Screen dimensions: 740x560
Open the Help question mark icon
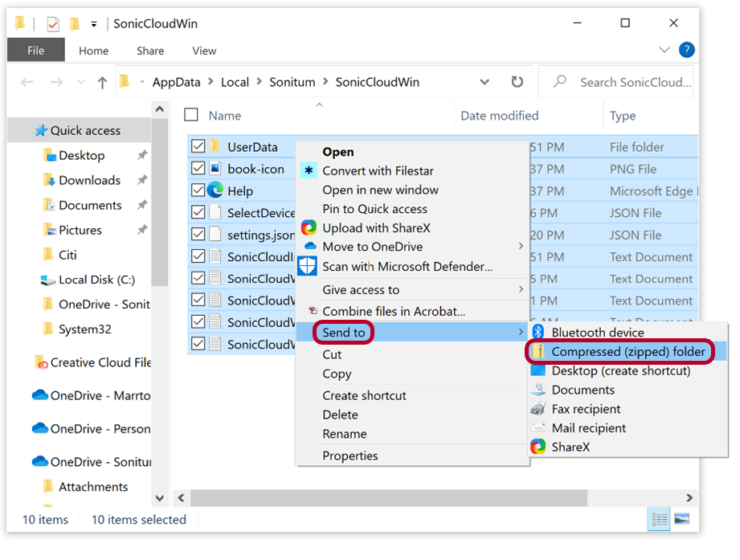point(686,50)
